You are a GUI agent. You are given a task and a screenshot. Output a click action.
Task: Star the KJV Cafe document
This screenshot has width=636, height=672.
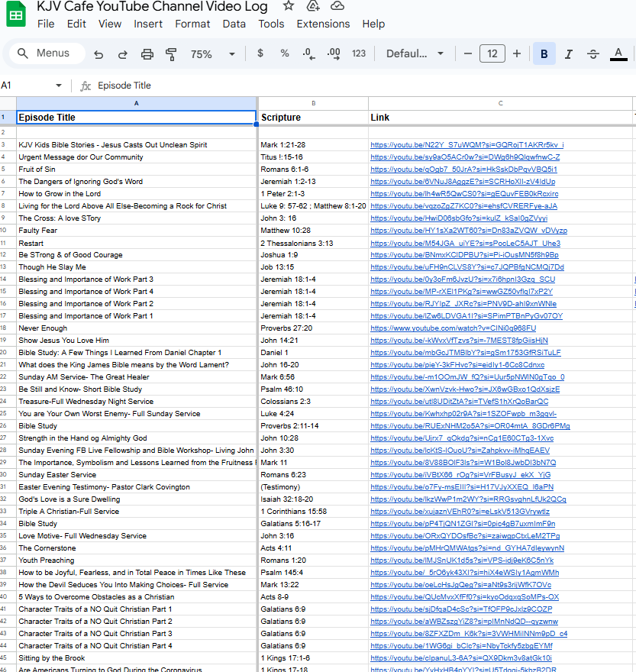(x=289, y=6)
